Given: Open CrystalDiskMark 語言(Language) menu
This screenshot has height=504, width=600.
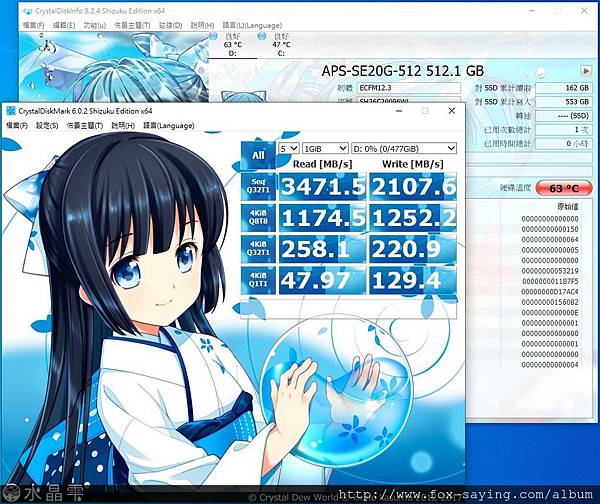Looking at the screenshot, I should pos(169,126).
